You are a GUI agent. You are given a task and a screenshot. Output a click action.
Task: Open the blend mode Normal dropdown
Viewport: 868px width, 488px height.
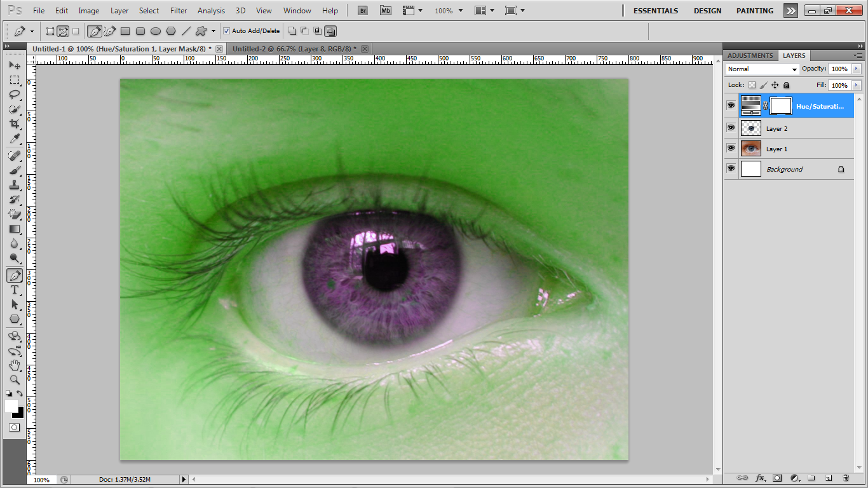(762, 69)
